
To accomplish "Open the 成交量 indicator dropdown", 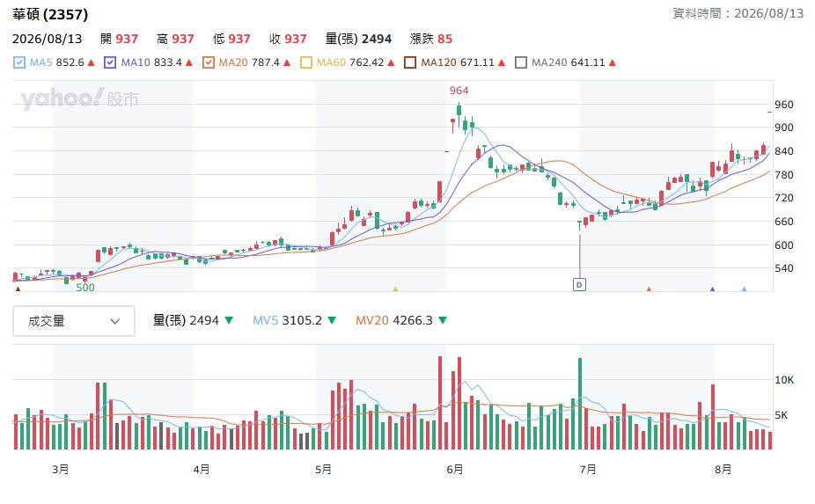I will click(x=74, y=321).
